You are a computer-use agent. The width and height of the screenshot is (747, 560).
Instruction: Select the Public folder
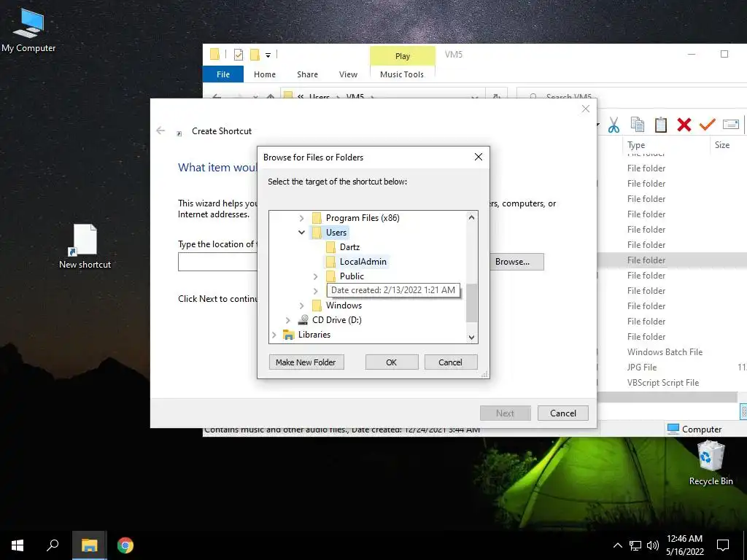(352, 276)
